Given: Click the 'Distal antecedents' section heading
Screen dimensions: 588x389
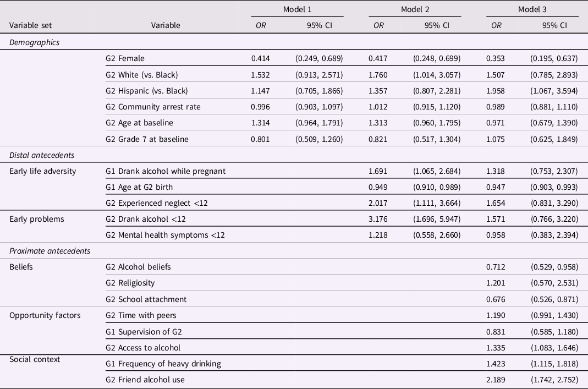Looking at the screenshot, I should tap(42, 155).
